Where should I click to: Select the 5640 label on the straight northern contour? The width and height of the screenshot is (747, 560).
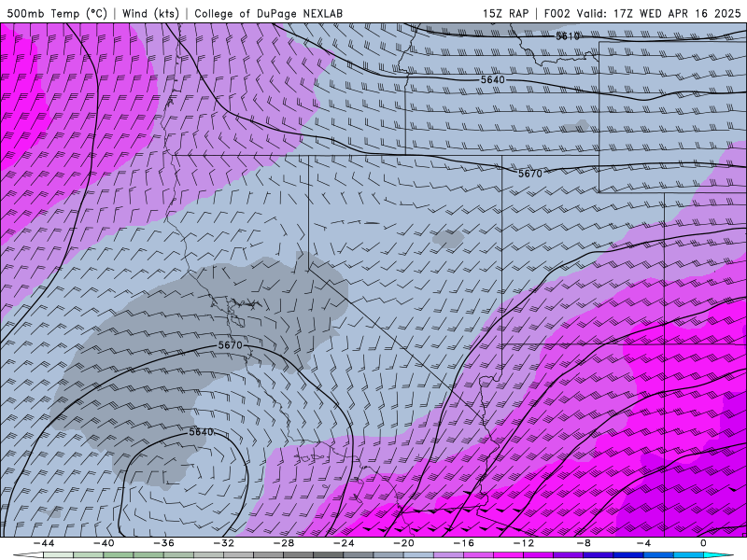point(493,79)
